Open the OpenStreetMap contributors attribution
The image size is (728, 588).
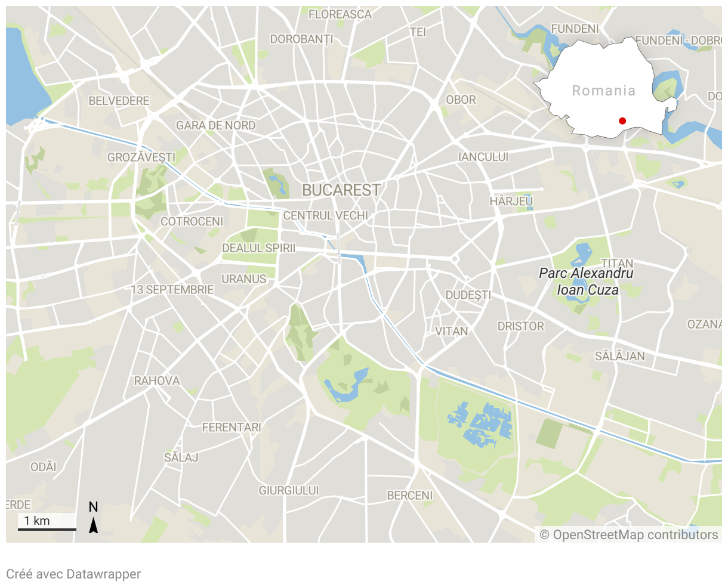tap(629, 535)
